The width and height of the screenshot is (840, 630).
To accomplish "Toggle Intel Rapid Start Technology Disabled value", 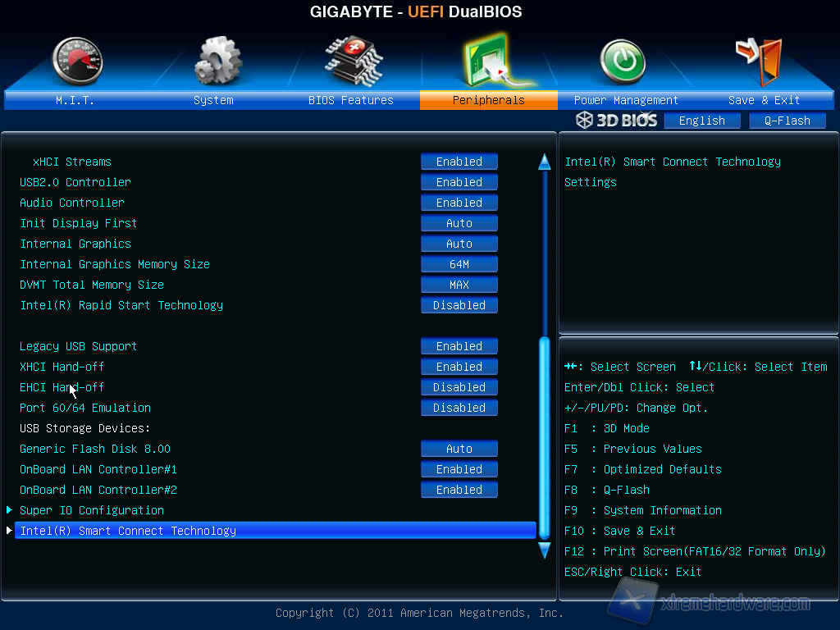I will pyautogui.click(x=459, y=305).
